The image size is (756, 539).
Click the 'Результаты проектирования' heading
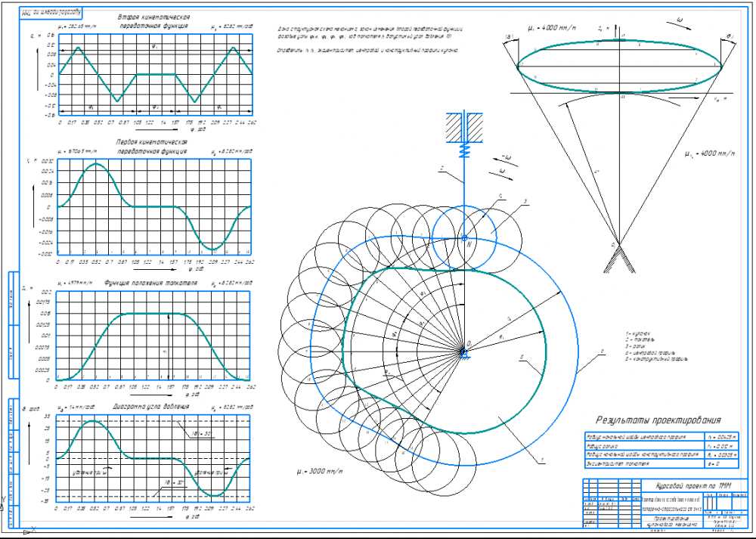coord(658,420)
